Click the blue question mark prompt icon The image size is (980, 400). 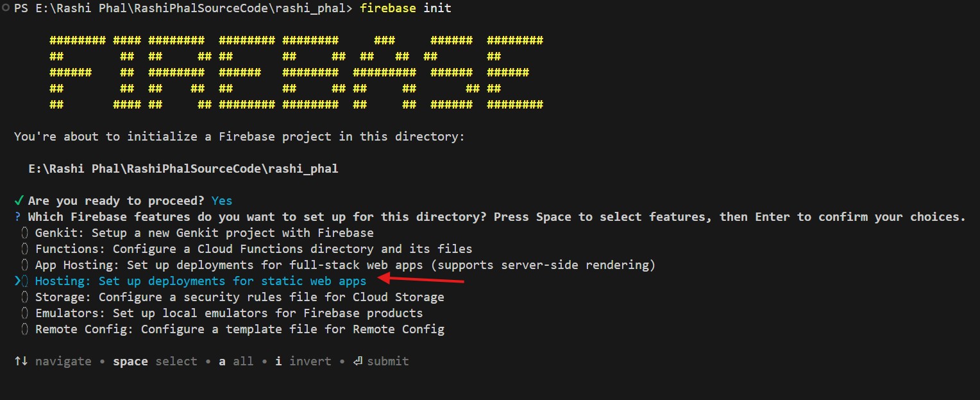[x=17, y=217]
